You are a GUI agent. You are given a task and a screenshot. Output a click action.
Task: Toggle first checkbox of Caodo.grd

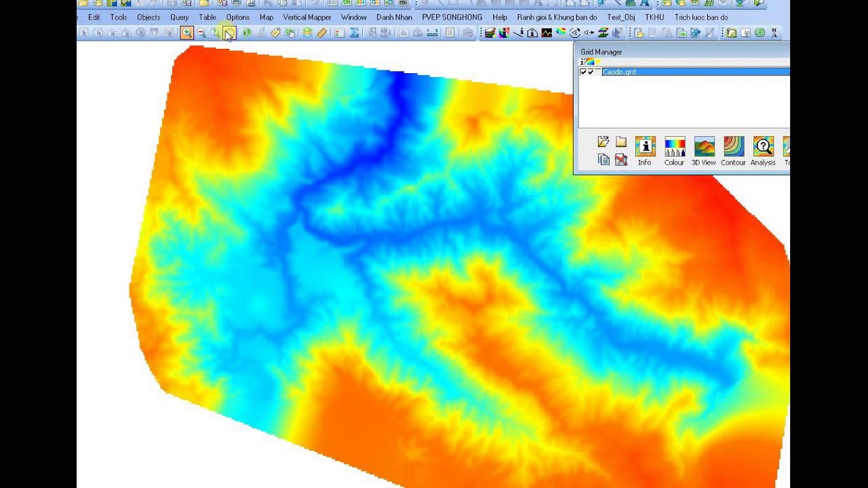(583, 72)
